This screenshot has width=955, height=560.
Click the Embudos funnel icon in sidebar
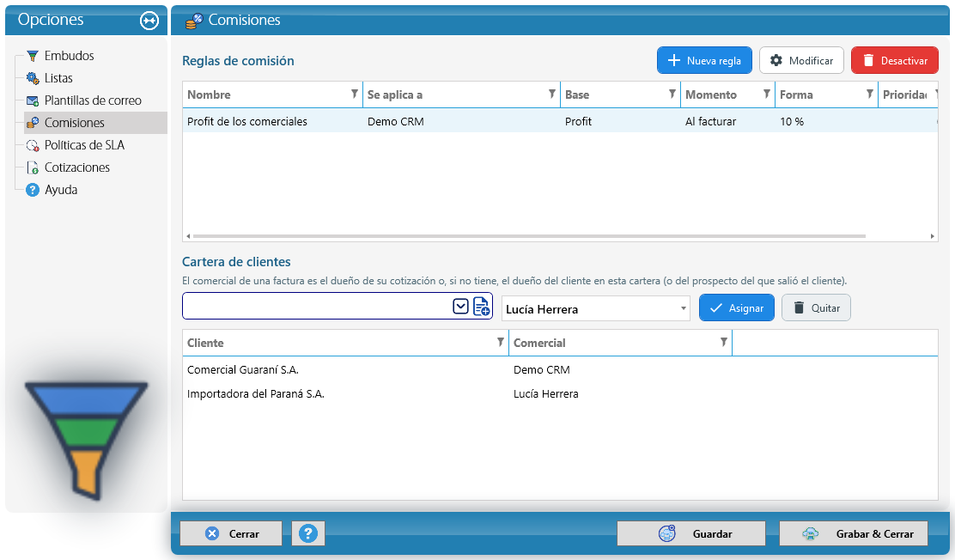pyautogui.click(x=33, y=56)
